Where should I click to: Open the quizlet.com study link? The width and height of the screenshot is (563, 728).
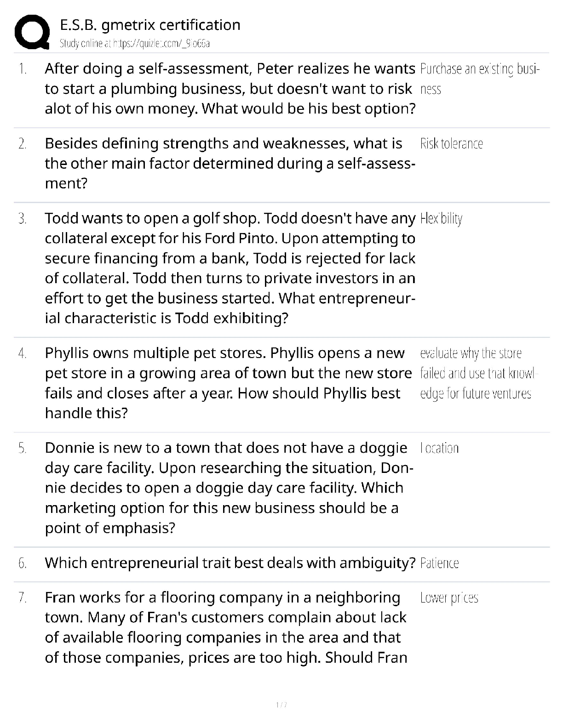(134, 44)
